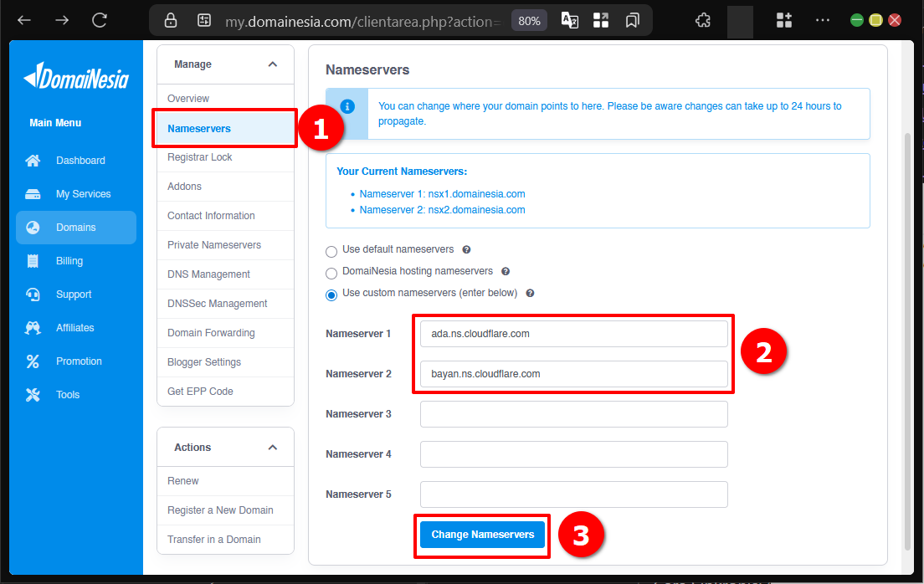Open DNSSec Management
The height and width of the screenshot is (584, 924).
point(225,304)
